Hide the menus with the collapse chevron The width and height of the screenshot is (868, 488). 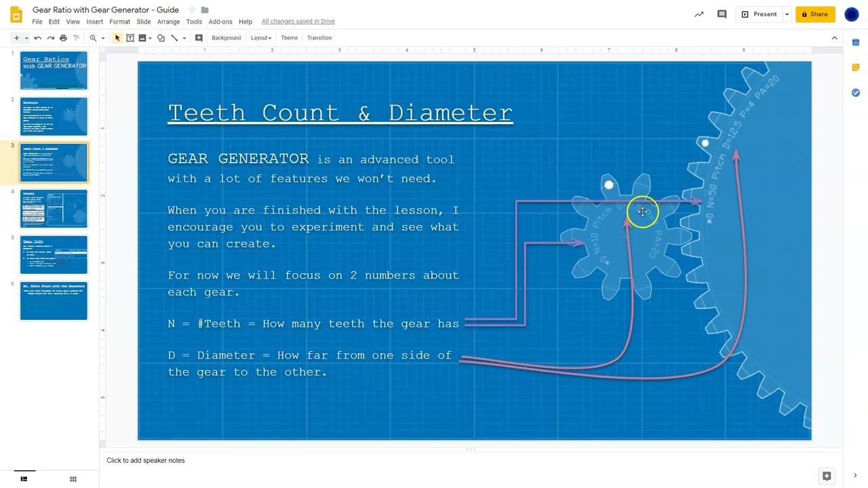(834, 38)
